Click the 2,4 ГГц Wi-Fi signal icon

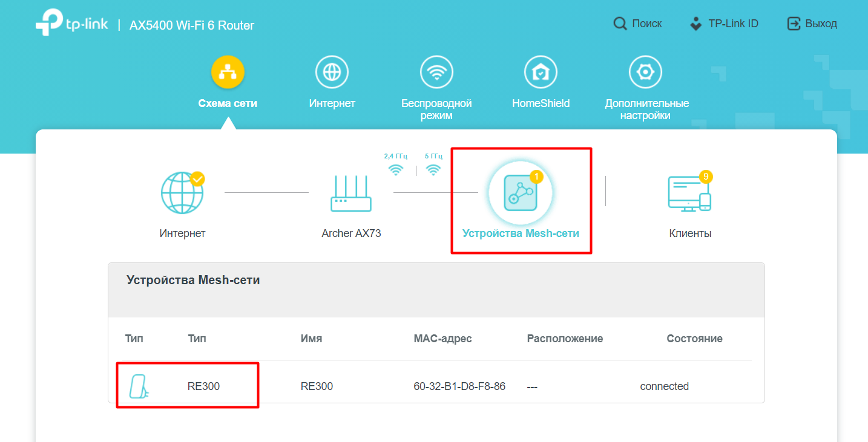point(396,170)
